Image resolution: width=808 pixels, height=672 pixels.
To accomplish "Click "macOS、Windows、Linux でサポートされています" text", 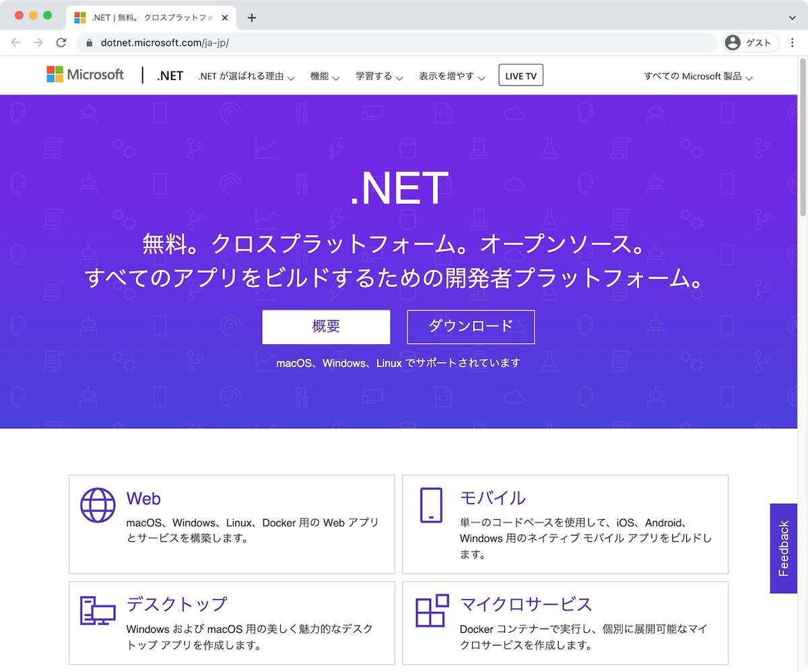I will 399,363.
